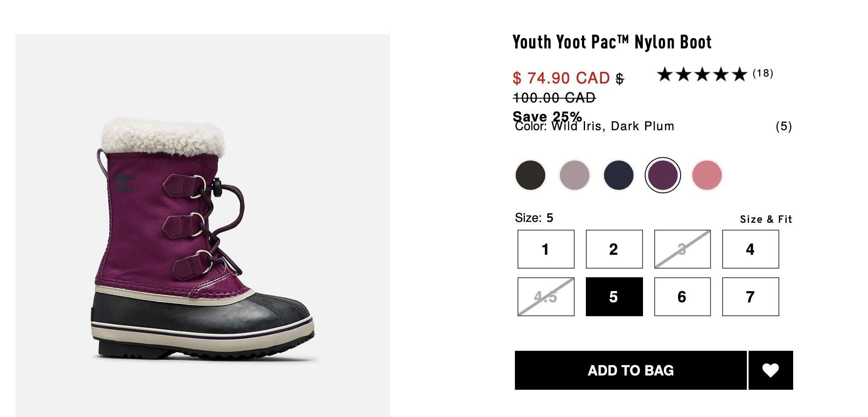Select the dark plum color swatch
The image size is (868, 417).
662,175
